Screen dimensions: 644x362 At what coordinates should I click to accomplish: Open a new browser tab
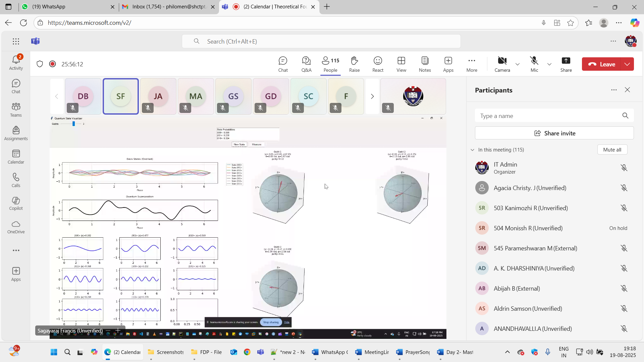(327, 7)
